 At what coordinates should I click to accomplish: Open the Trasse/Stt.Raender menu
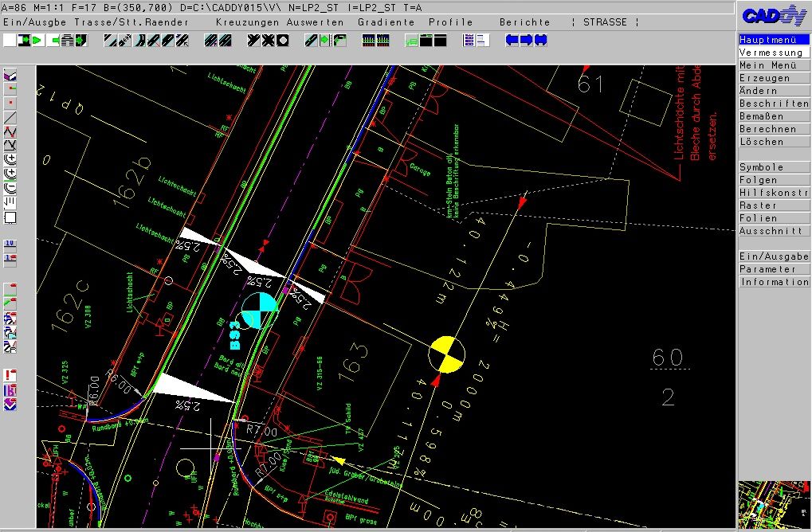pos(132,22)
